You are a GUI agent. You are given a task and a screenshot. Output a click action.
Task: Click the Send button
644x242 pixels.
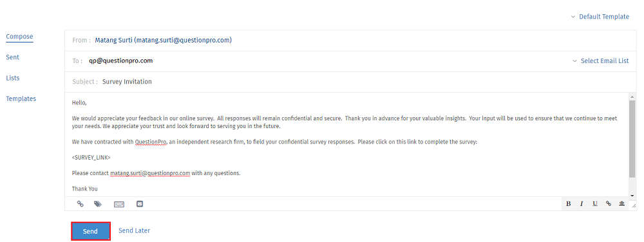[90, 231]
